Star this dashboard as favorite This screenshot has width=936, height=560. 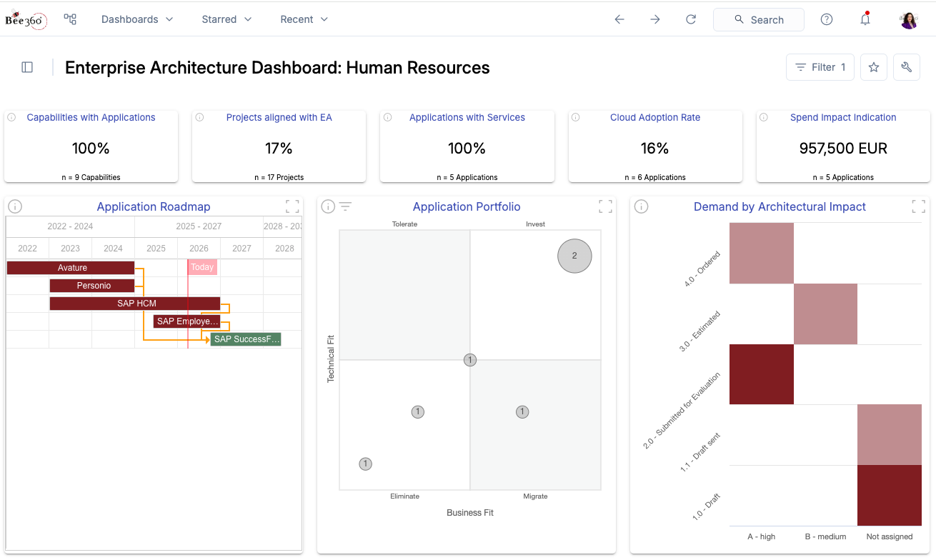(x=873, y=67)
